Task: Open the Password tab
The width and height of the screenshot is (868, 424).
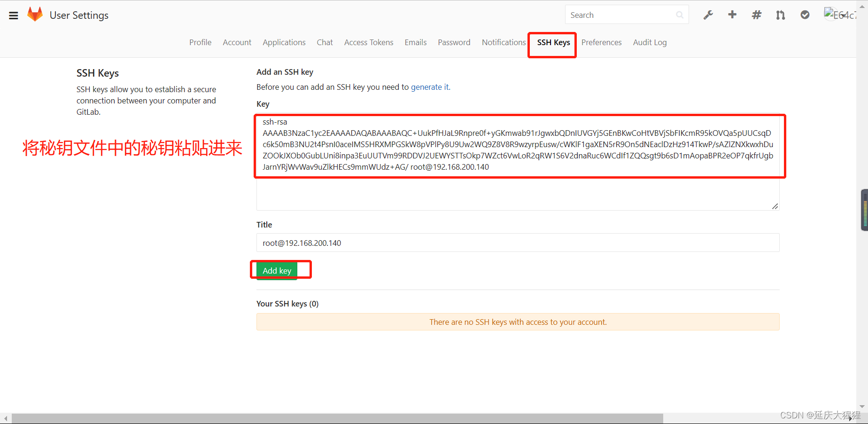Action: coord(454,42)
